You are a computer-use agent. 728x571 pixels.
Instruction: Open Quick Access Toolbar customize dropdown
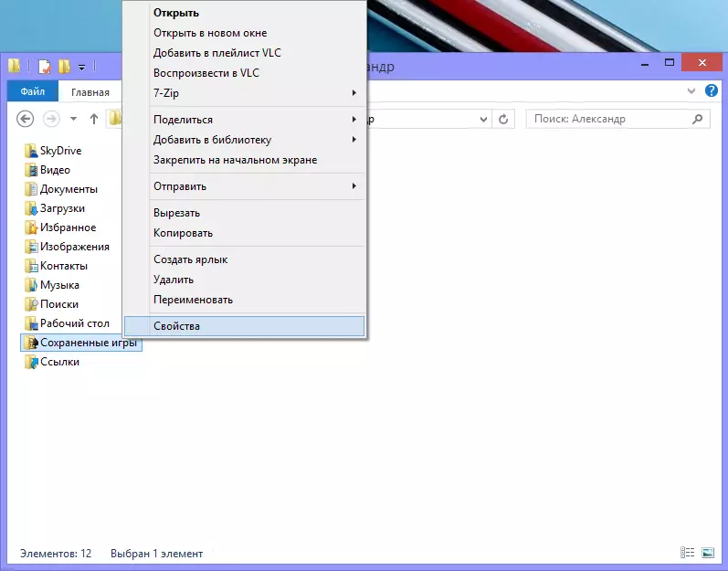(81, 68)
